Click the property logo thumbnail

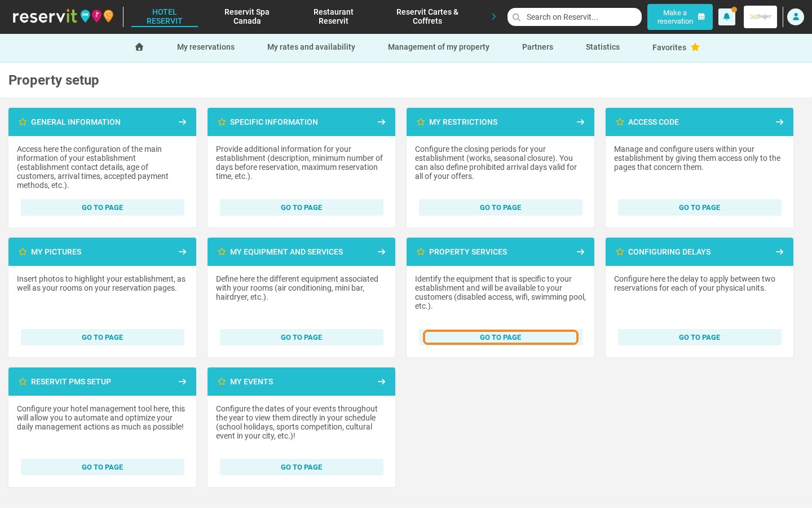click(760, 17)
